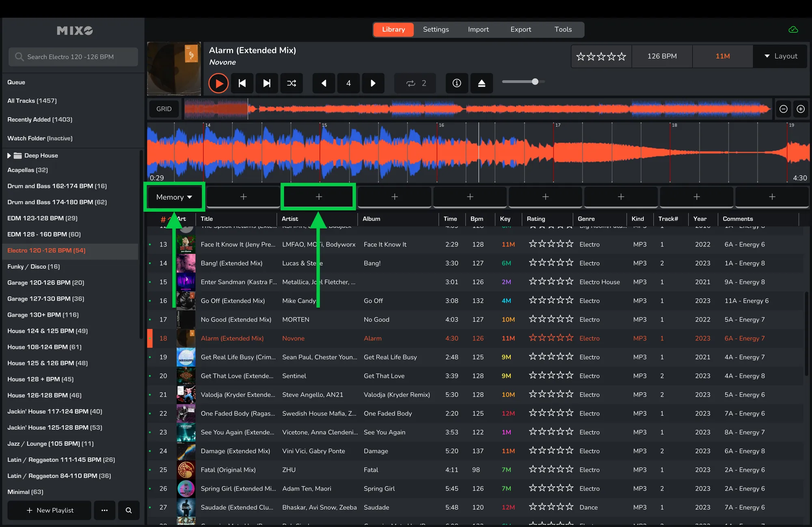This screenshot has height=527, width=812.
Task: Zoom in the waveform
Action: point(801,109)
